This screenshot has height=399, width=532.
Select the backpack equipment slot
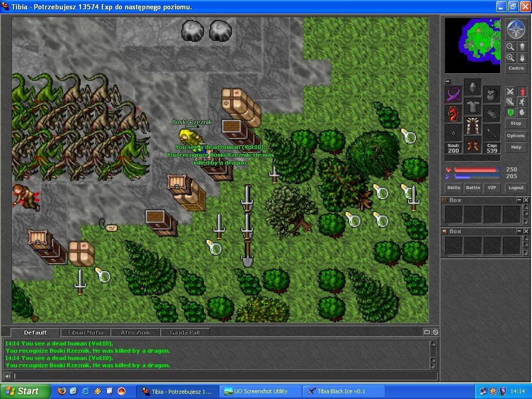coord(491,95)
